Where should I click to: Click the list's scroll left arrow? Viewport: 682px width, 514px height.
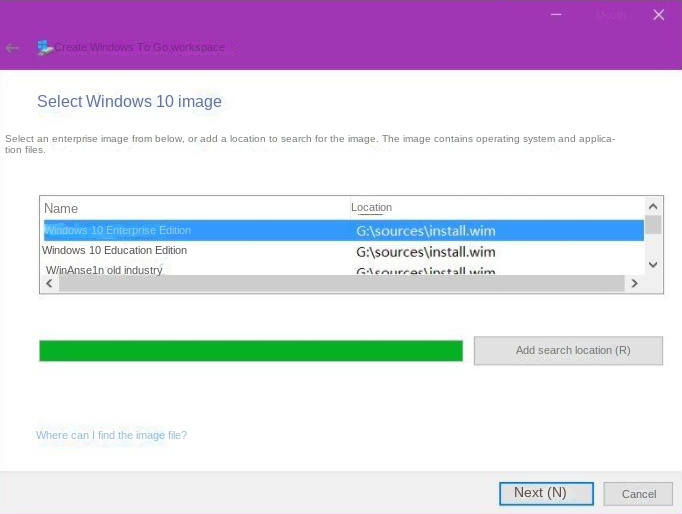[x=50, y=284]
